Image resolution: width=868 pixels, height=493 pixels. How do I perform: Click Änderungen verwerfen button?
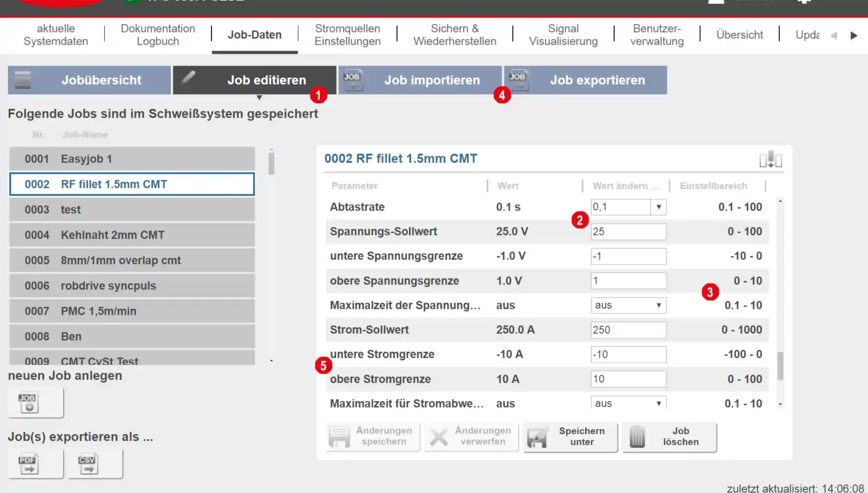pos(471,436)
